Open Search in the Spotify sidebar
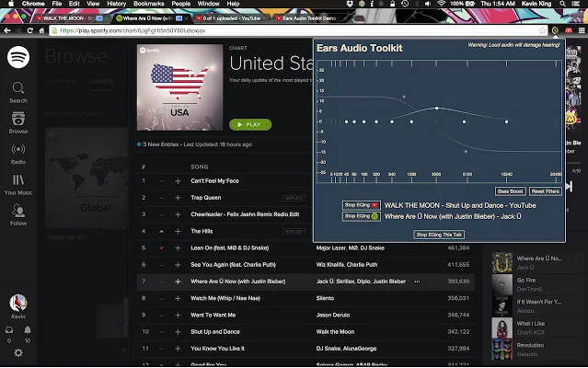588x368 pixels. click(18, 93)
